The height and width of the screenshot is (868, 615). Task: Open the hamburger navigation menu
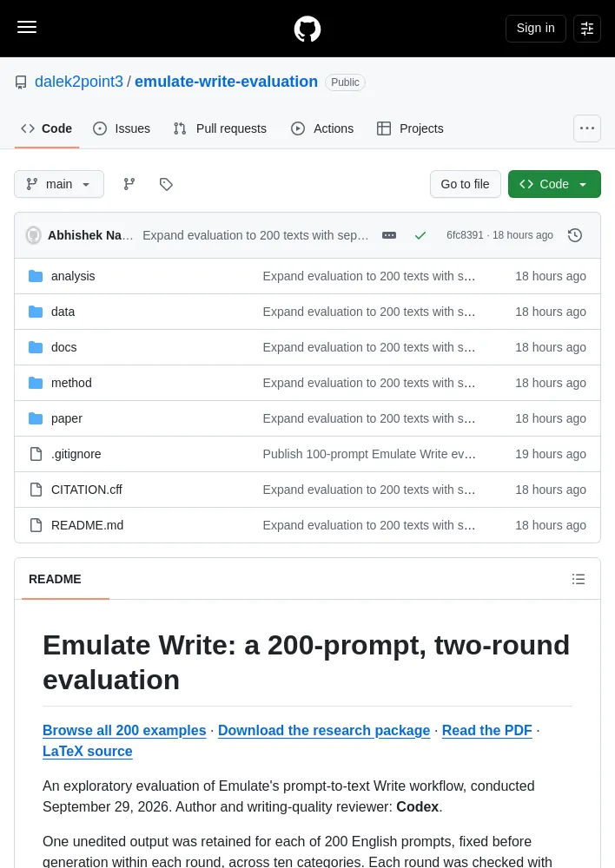(27, 27)
